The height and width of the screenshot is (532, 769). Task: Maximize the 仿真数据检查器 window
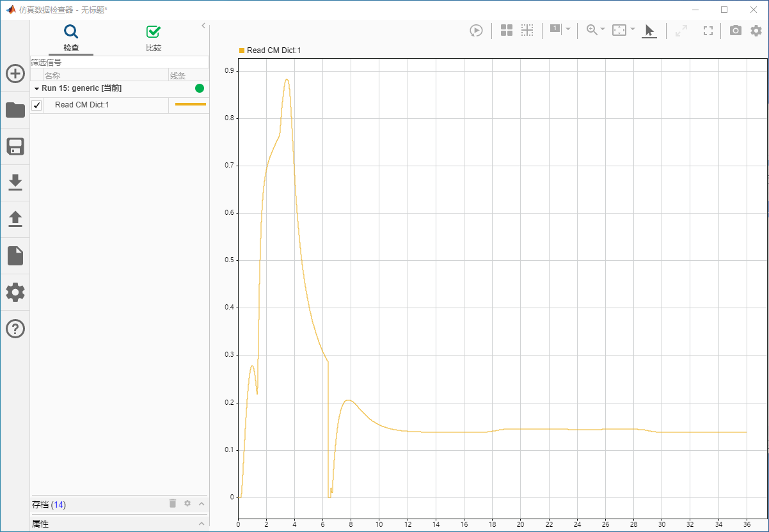click(724, 10)
